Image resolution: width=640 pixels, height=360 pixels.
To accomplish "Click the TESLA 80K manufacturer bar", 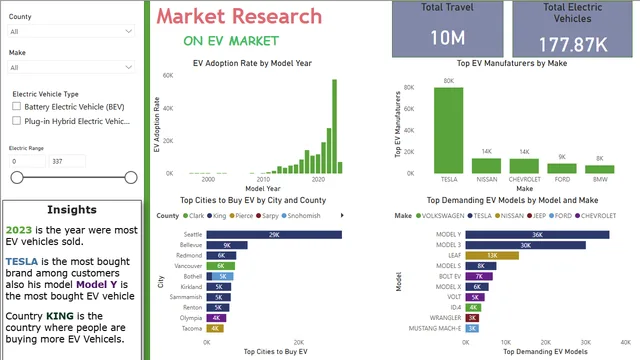I will [x=449, y=130].
